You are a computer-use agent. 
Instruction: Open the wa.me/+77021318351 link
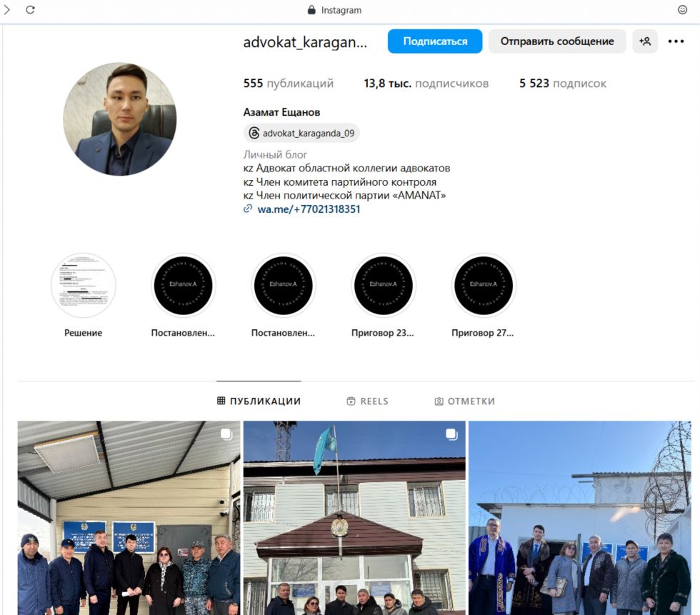tap(309, 209)
